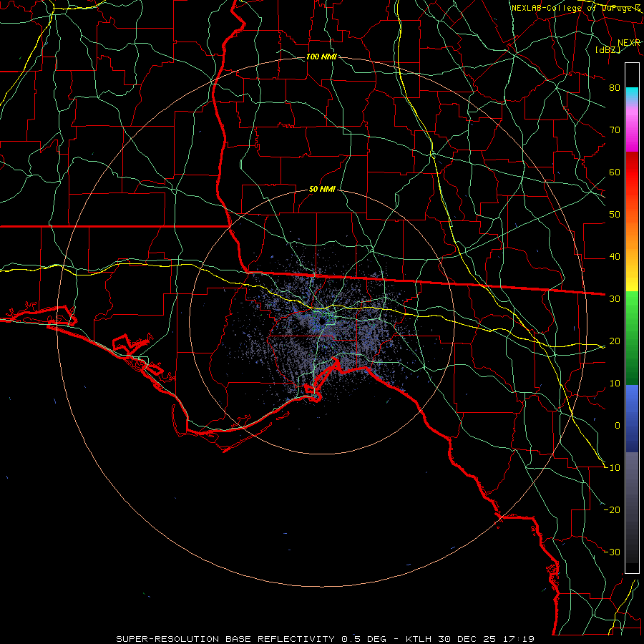Click the '100 NMI' range ring label
Image resolution: width=644 pixels, height=644 pixels.
321,57
